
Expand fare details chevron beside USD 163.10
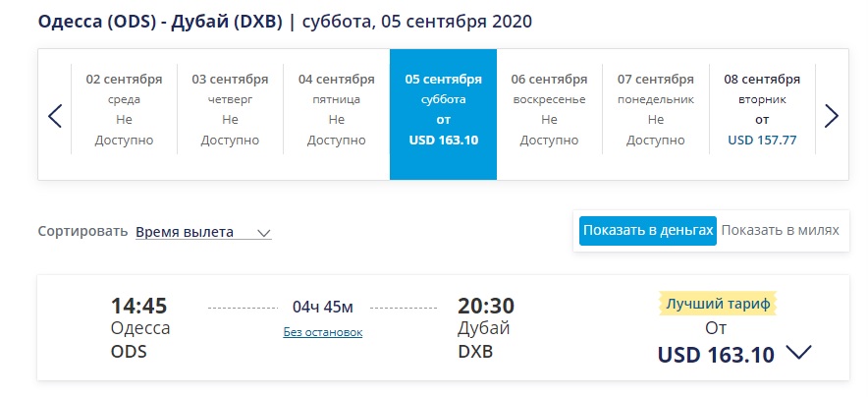coord(799,353)
